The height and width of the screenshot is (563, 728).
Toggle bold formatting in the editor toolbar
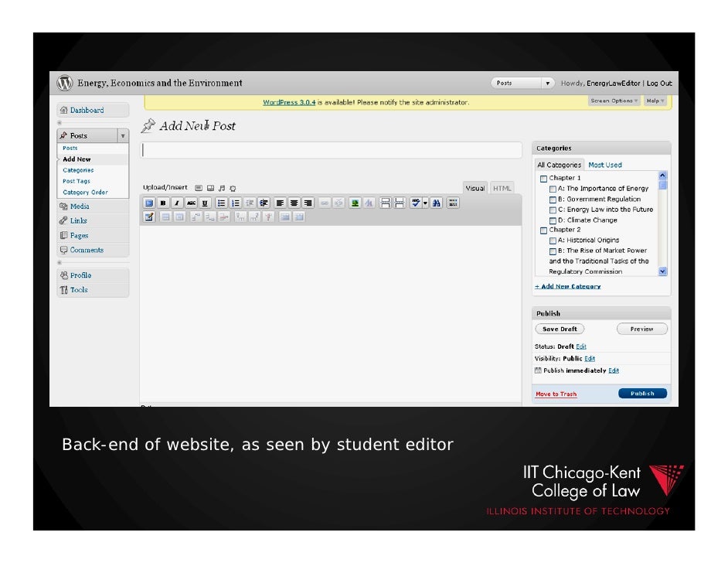click(x=162, y=203)
